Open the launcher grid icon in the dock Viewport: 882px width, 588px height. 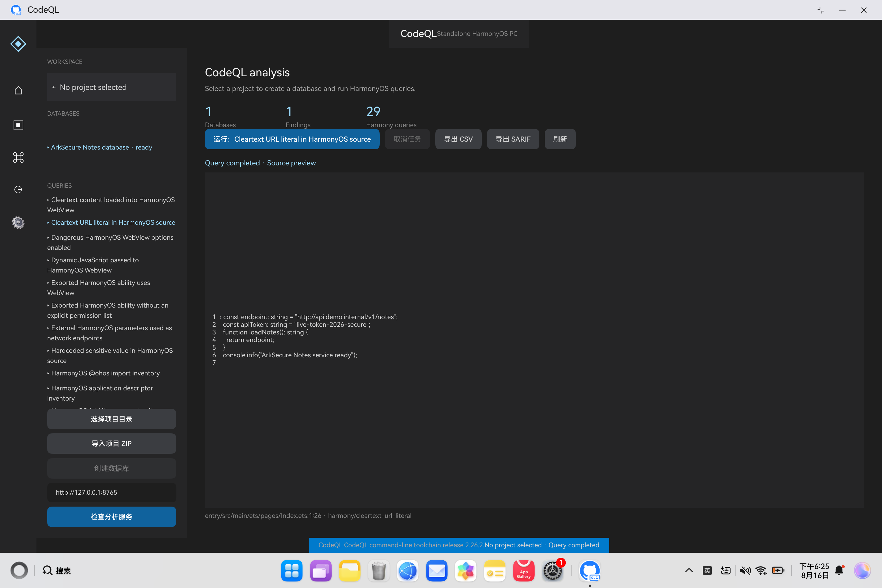291,571
